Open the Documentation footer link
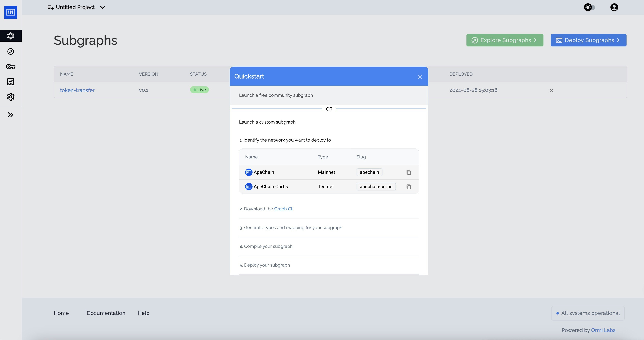 [x=106, y=313]
